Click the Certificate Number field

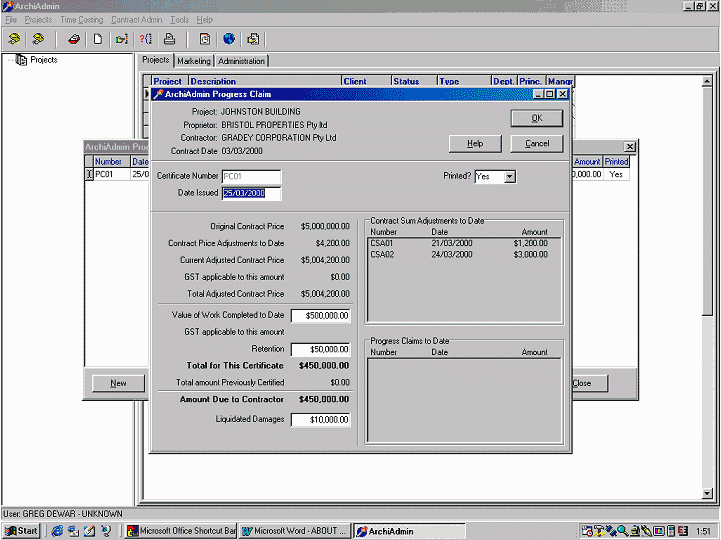pyautogui.click(x=252, y=176)
